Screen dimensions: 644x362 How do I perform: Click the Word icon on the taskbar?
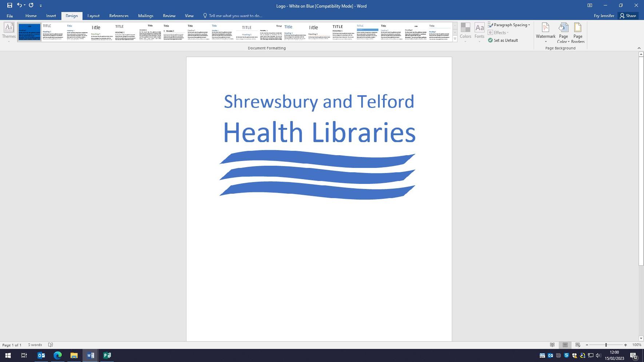[x=91, y=355]
